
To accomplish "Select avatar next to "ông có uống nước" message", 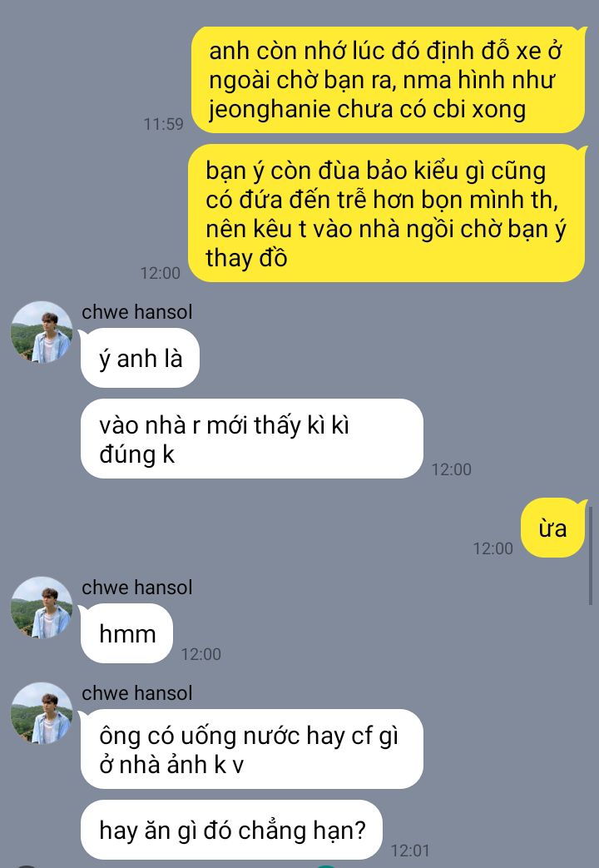I will coord(42,713).
